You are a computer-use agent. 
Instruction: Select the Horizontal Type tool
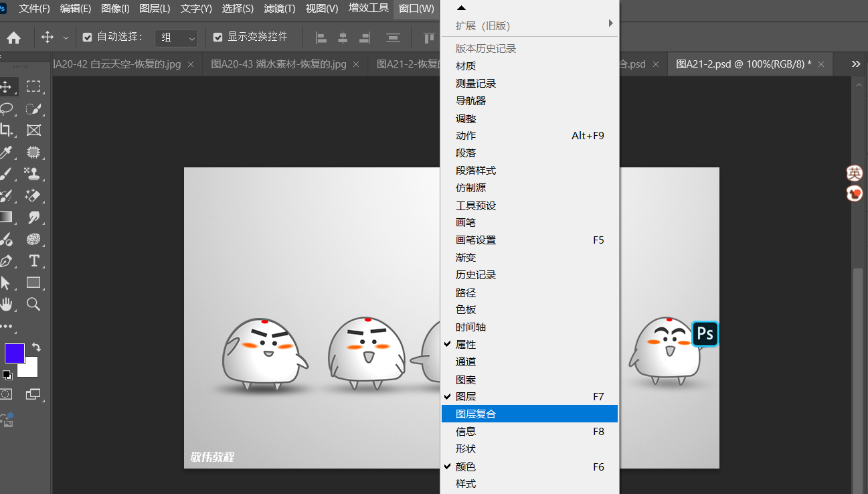(x=33, y=260)
